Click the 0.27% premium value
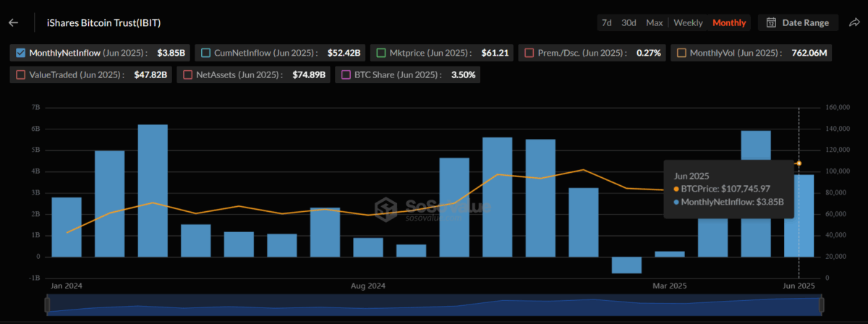The image size is (868, 324). tap(648, 53)
